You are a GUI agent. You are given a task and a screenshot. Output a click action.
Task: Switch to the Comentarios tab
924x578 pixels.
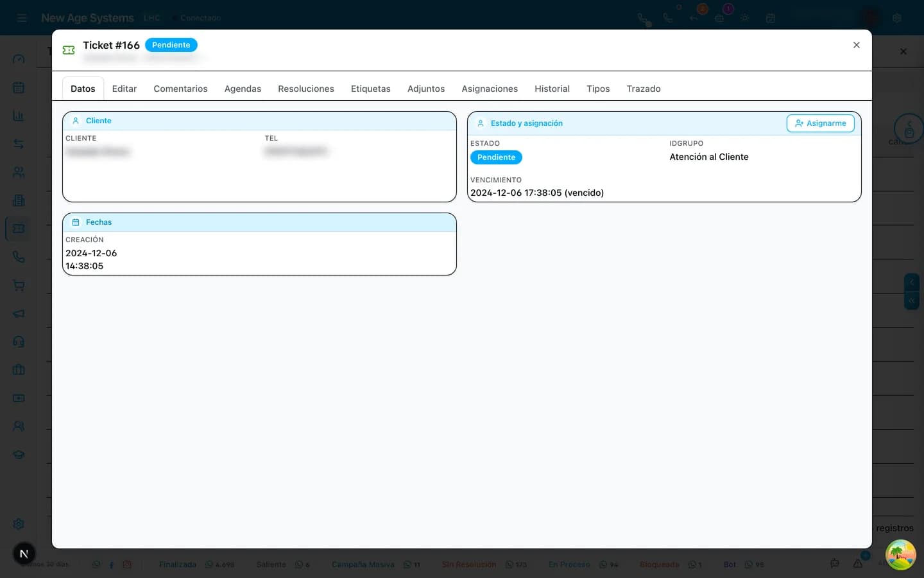[180, 89]
